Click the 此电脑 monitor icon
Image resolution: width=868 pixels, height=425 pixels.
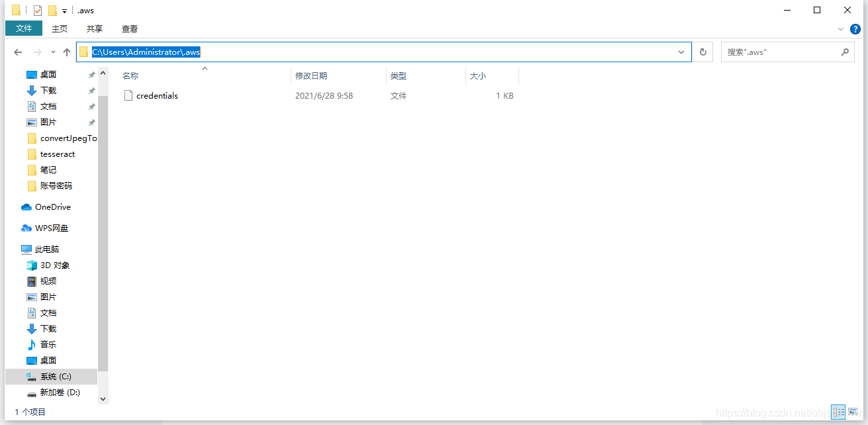26,250
